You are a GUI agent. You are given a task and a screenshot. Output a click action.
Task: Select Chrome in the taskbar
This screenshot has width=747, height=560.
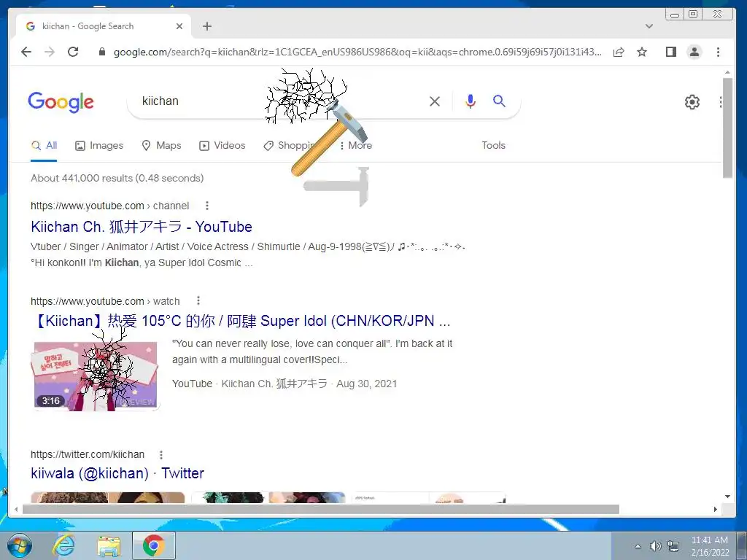tap(153, 545)
